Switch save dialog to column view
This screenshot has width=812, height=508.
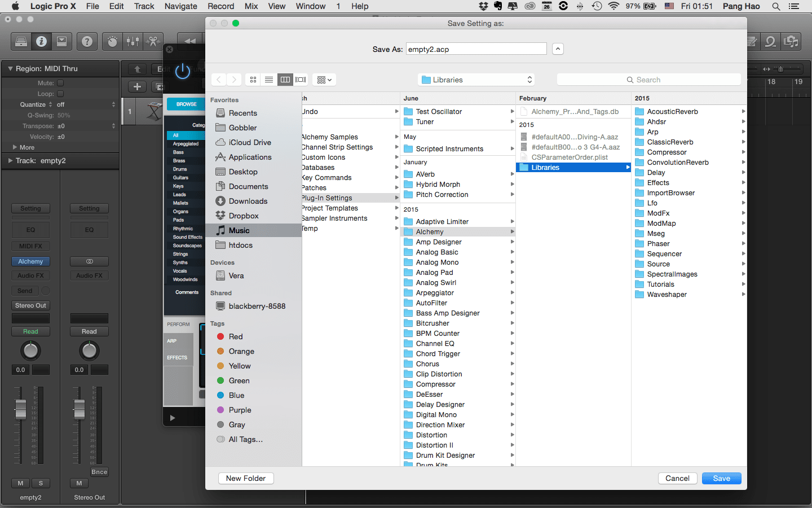[285, 80]
